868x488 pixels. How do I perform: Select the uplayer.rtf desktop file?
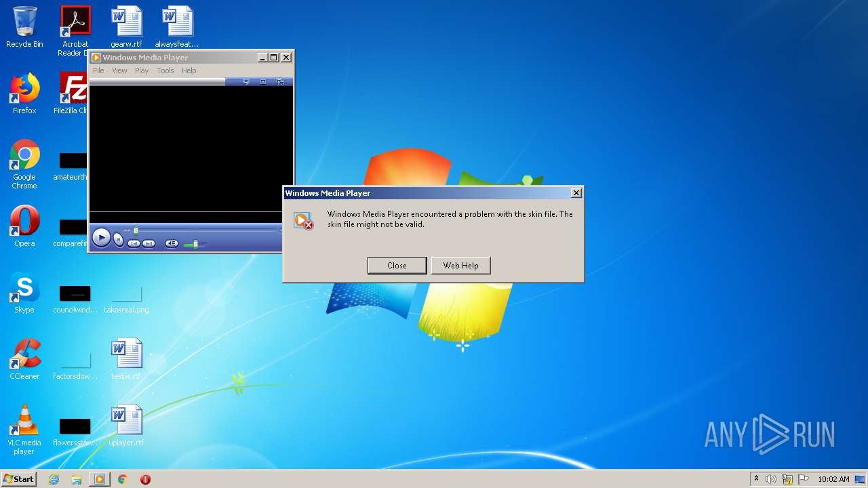pos(126,426)
